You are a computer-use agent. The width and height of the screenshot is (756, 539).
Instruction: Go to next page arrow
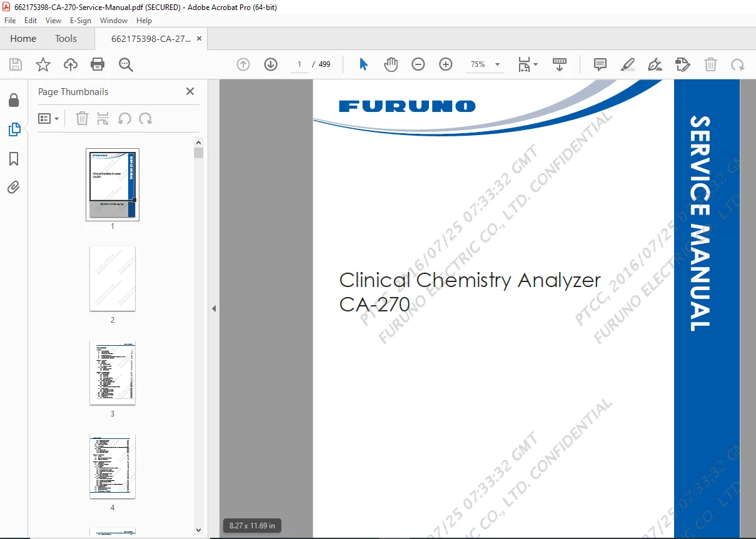tap(271, 64)
